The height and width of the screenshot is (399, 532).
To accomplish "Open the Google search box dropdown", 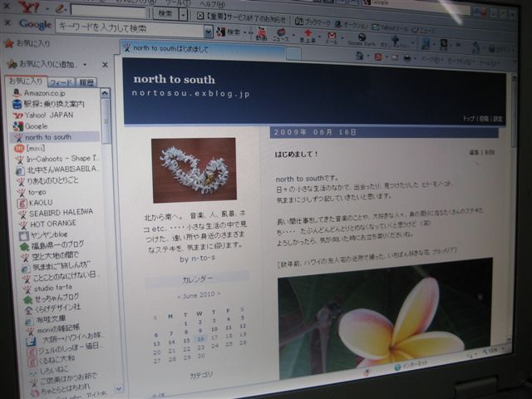I will [x=209, y=32].
